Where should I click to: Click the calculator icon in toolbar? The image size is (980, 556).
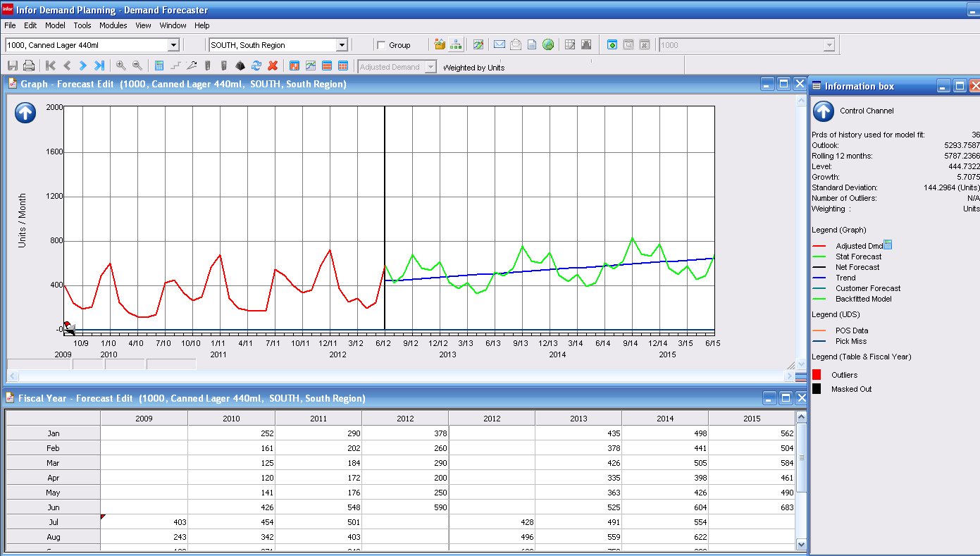[x=159, y=66]
